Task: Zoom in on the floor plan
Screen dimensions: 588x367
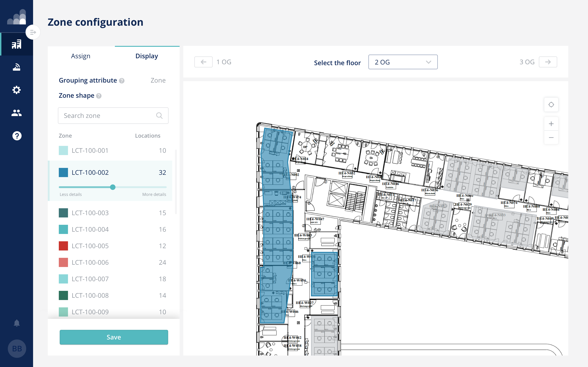Action: (x=551, y=124)
